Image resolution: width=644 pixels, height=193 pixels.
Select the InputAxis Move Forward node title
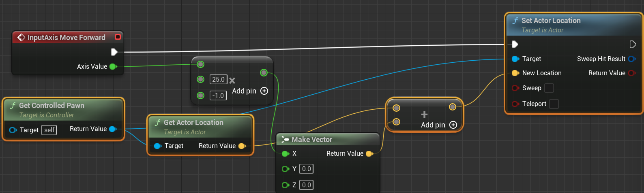(67, 38)
